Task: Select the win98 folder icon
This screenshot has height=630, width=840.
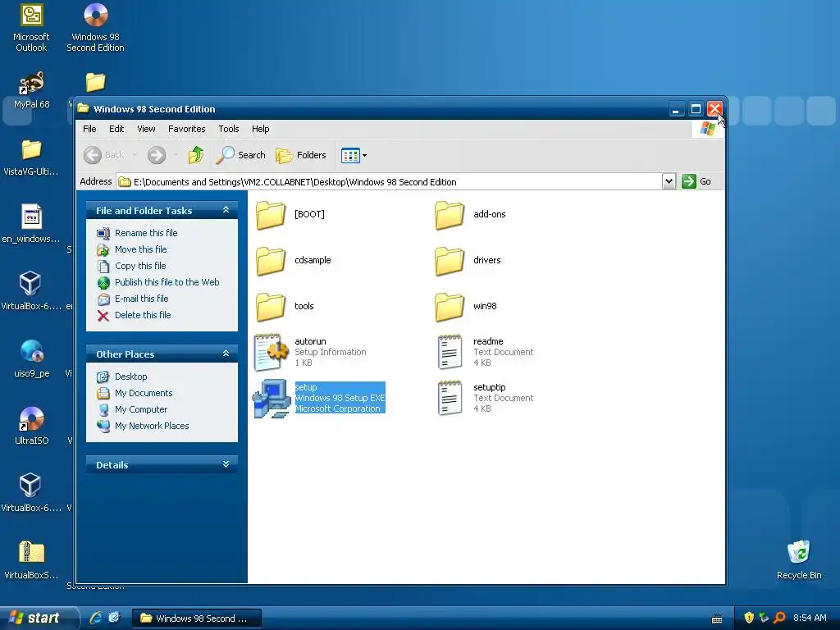Action: coord(449,307)
